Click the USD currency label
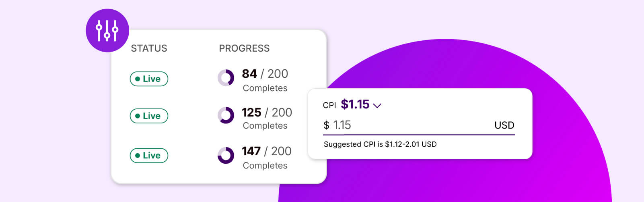 coord(504,125)
